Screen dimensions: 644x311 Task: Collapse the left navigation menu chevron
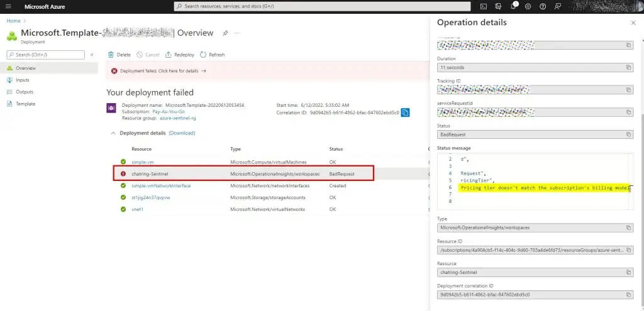click(92, 55)
